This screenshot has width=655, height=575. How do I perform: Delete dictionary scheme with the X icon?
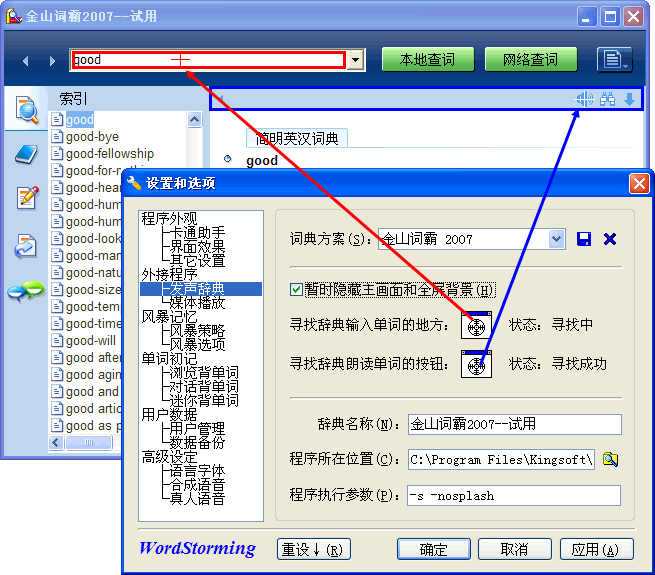[610, 239]
